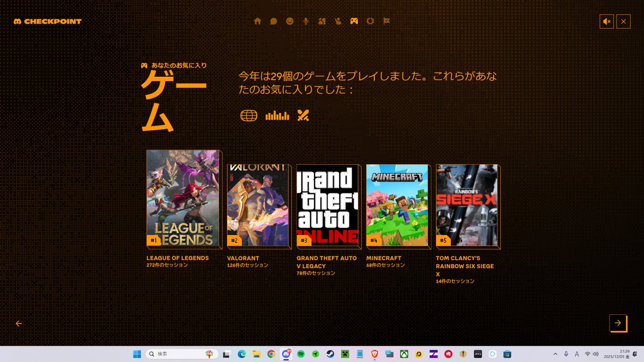Click the GRAND THEFT AUTO V LEGACY title
Viewport: 644px width, 362px height.
pos(327,262)
